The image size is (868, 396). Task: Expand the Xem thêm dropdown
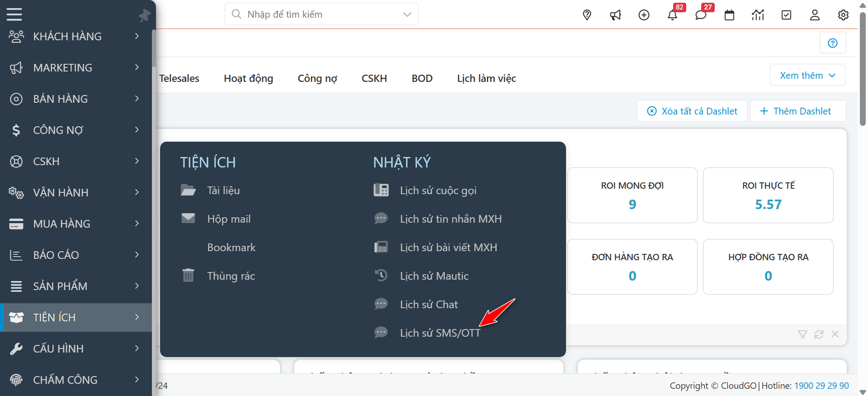click(807, 75)
